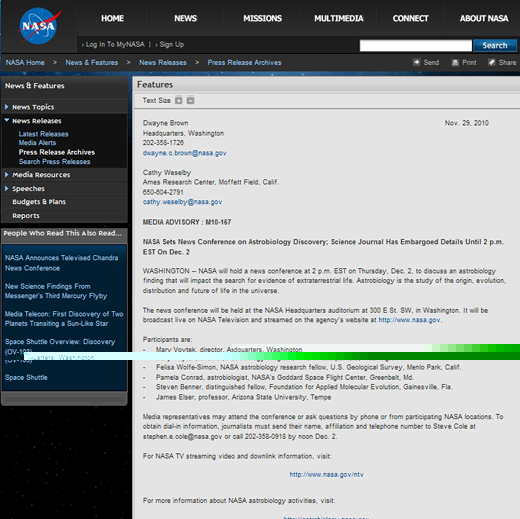Open the dwayne.c.brown@nasa.gov email link
The image size is (520, 519).
(x=184, y=153)
